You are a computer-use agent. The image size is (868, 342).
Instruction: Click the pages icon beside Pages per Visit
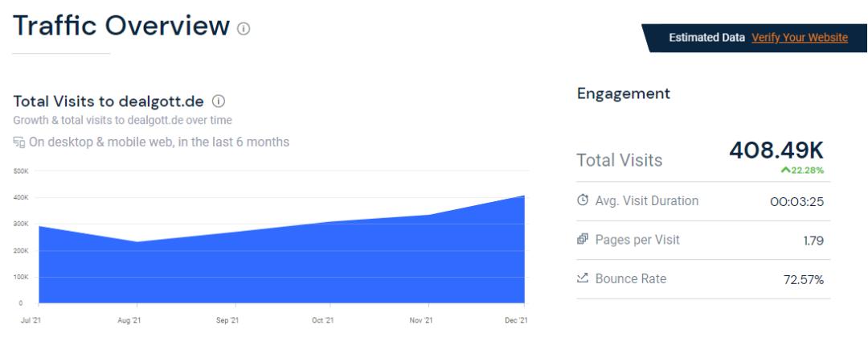(x=583, y=240)
